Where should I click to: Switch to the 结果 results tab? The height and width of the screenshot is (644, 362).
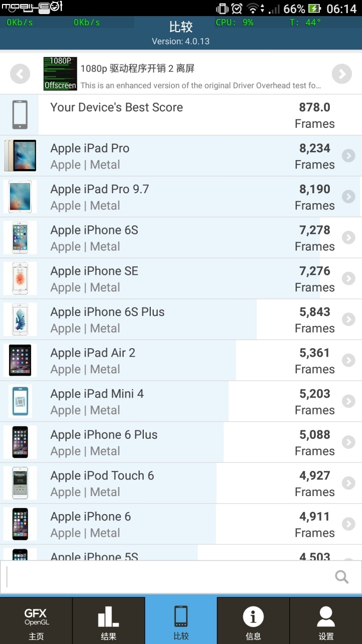coord(109,621)
